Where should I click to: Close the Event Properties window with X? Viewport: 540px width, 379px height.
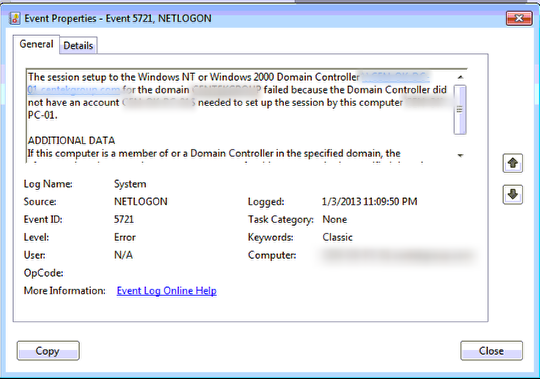point(519,18)
